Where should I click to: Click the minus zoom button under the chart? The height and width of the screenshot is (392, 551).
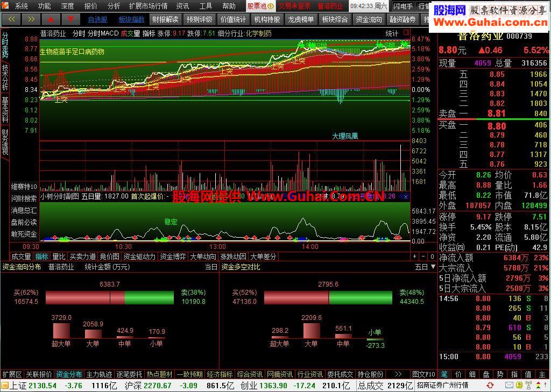point(423,257)
